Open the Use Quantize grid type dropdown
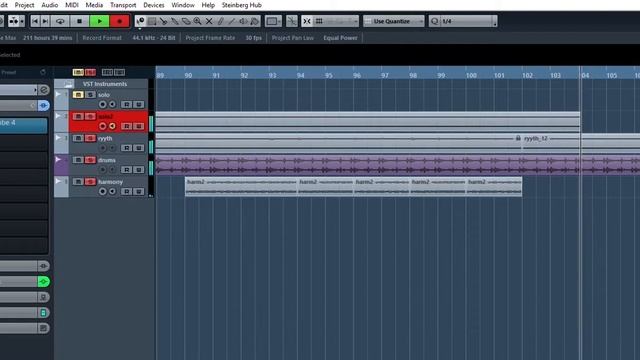640x360 pixels. point(394,21)
